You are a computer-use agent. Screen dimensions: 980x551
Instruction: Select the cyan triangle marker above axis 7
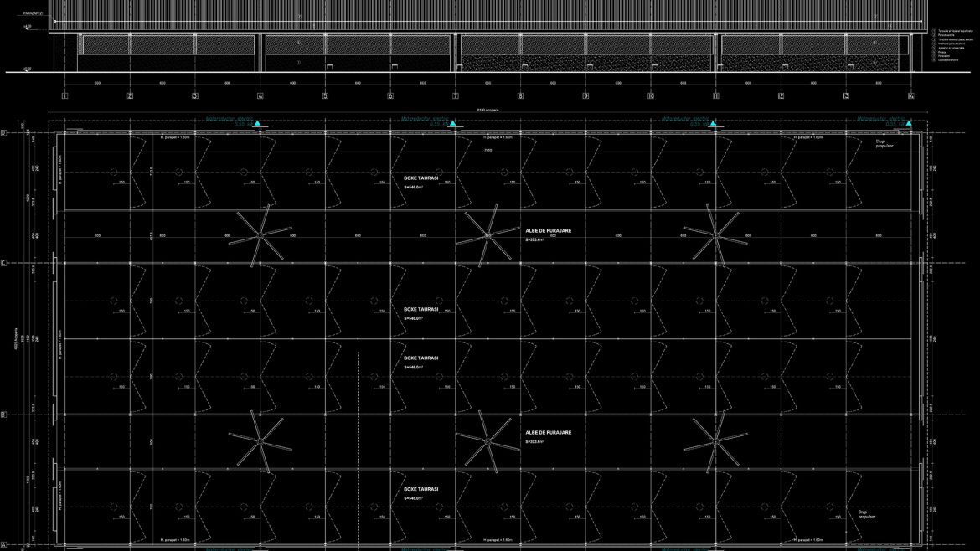(453, 124)
